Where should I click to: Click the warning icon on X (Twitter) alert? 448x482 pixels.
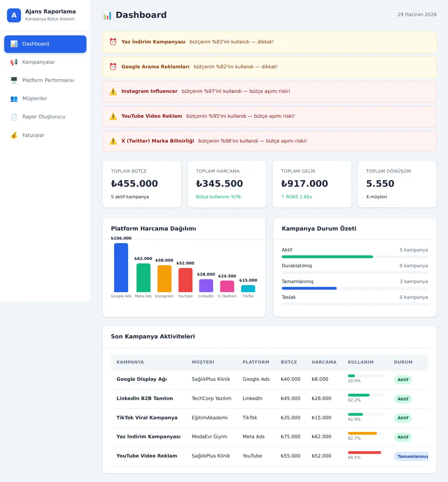(x=113, y=141)
